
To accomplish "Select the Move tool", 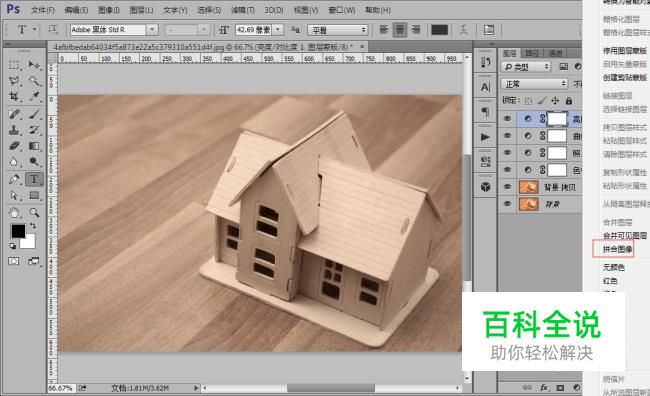I will coord(34,65).
